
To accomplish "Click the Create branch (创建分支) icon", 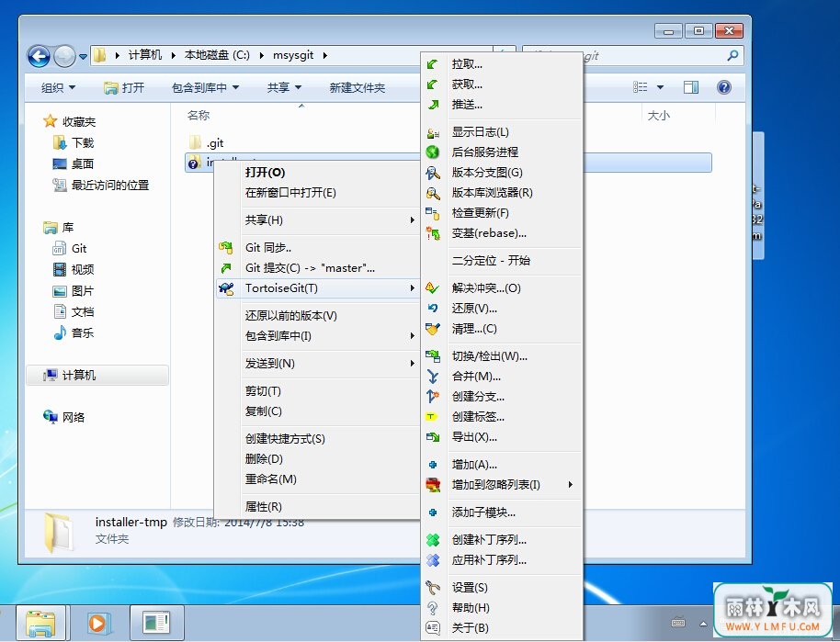I will pyautogui.click(x=432, y=397).
